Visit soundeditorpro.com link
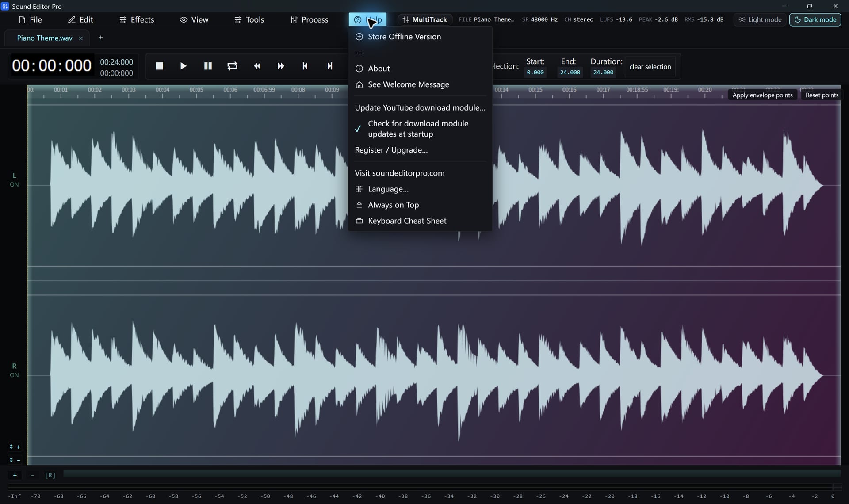Viewport: 849px width, 504px height. (420, 173)
